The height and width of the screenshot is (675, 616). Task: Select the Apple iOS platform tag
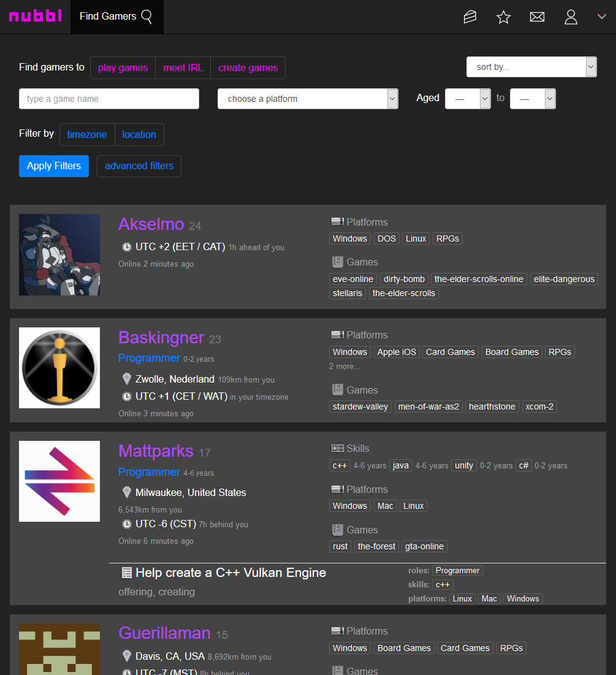(397, 352)
